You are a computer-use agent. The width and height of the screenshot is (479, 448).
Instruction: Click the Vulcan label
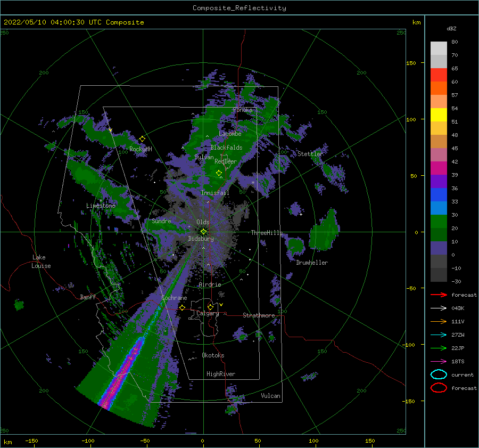(270, 396)
